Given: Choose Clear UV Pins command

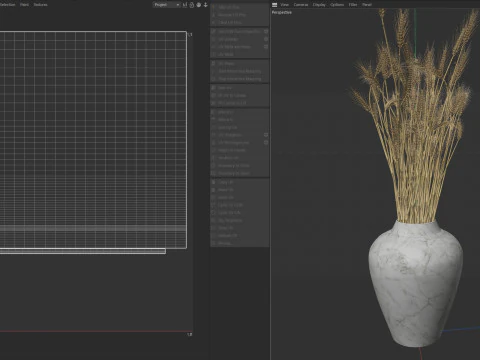Looking at the screenshot, I should (240, 22).
